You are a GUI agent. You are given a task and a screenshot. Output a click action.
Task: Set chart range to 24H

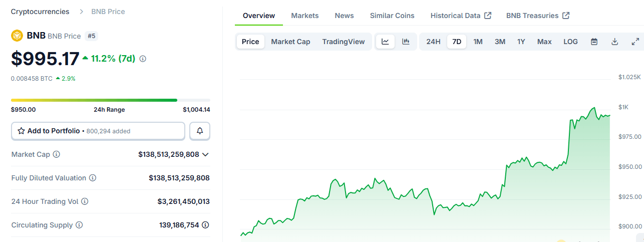click(433, 42)
